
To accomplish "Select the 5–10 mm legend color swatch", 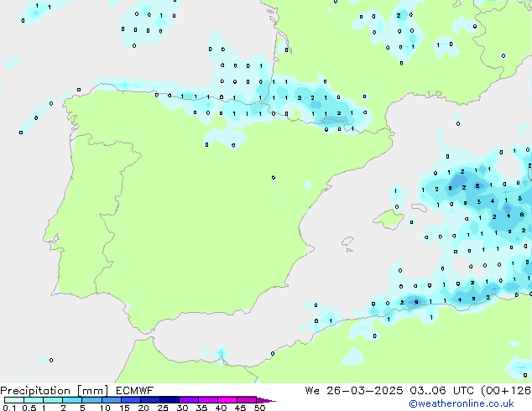I will [91, 400].
